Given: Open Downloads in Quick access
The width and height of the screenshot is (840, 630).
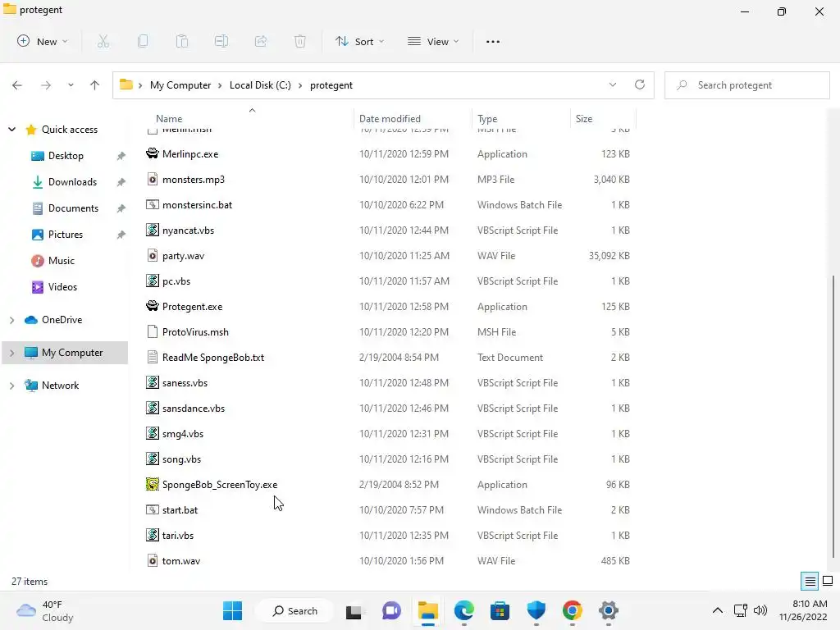Looking at the screenshot, I should pyautogui.click(x=72, y=181).
